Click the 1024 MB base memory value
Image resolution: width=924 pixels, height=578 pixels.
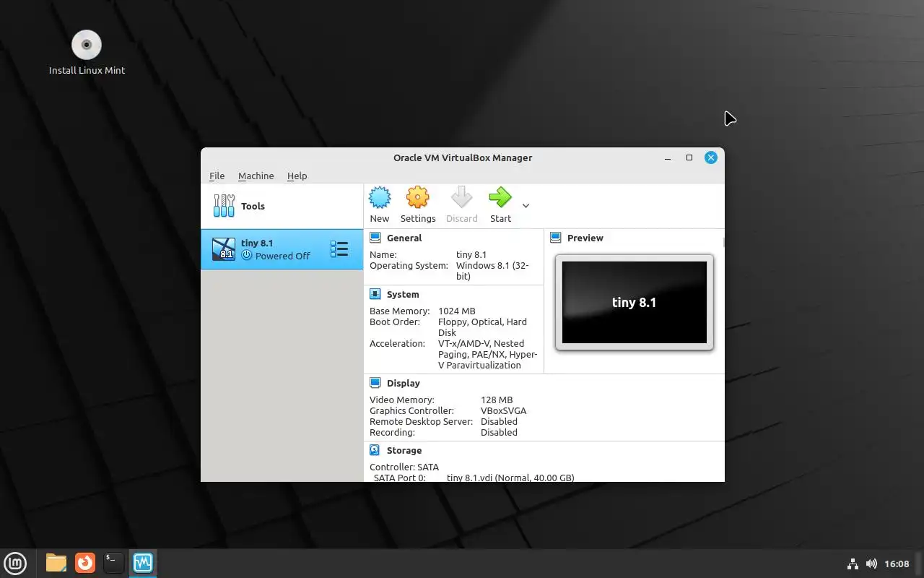point(457,311)
